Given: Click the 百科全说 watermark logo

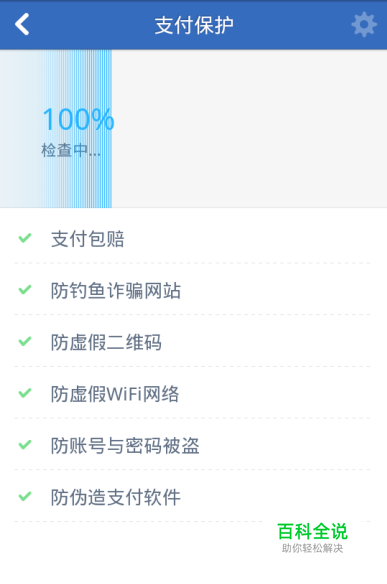Looking at the screenshot, I should click(x=312, y=531).
